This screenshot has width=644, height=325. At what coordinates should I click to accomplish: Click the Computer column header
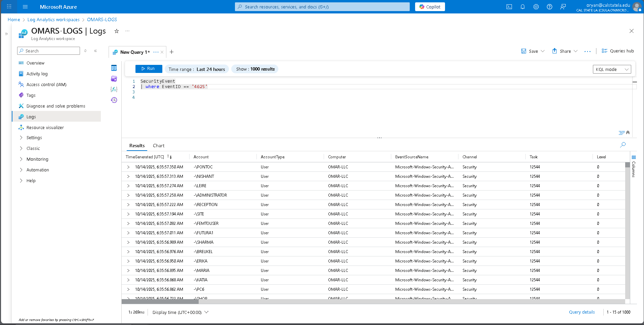click(337, 157)
